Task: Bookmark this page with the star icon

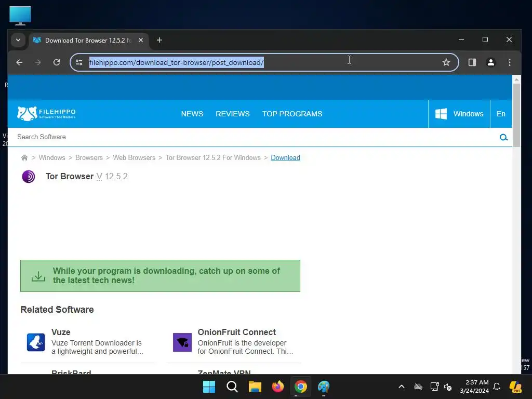Action: coord(446,62)
